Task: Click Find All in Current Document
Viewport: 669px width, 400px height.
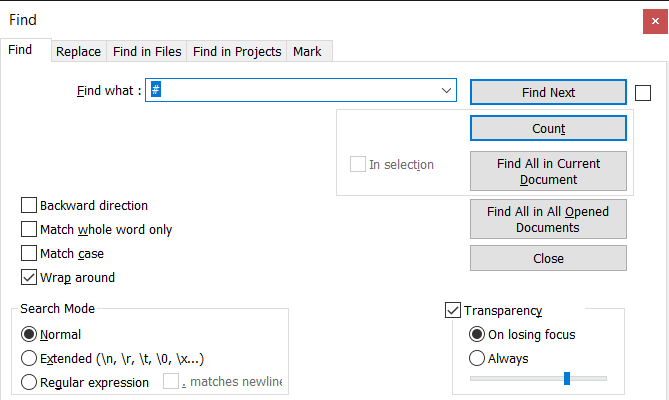Action: [x=548, y=171]
